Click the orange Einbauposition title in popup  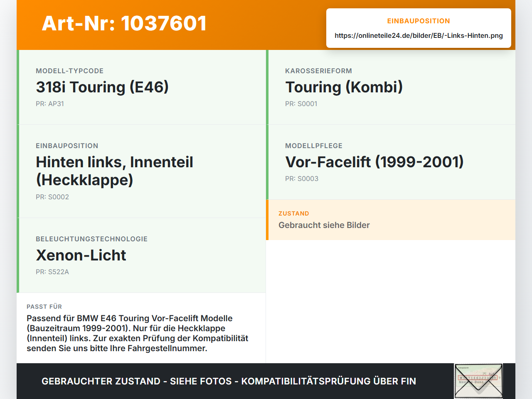pos(419,21)
